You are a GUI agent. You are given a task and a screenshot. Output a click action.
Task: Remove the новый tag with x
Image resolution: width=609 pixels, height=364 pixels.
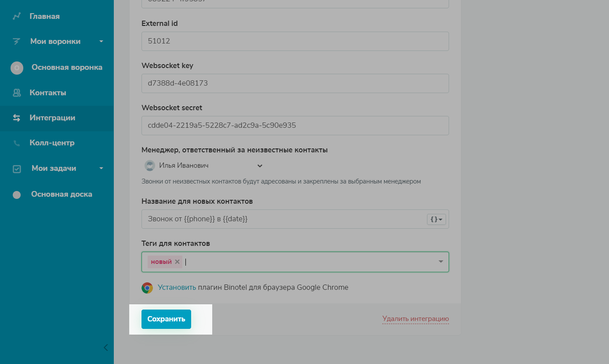coord(177,262)
